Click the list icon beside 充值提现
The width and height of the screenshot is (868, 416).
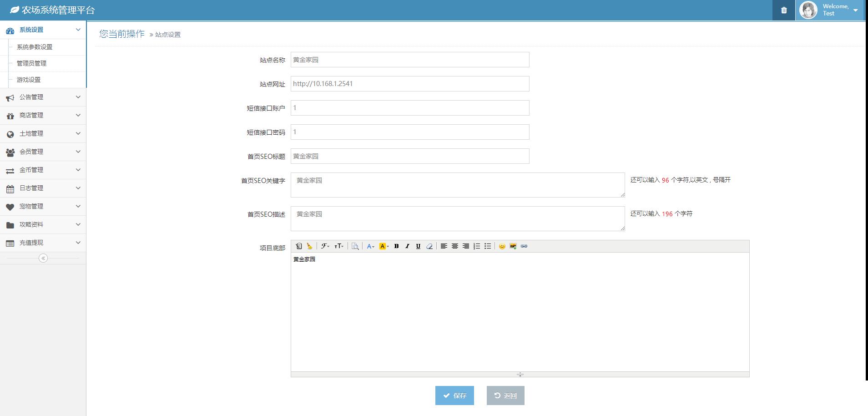tap(10, 243)
